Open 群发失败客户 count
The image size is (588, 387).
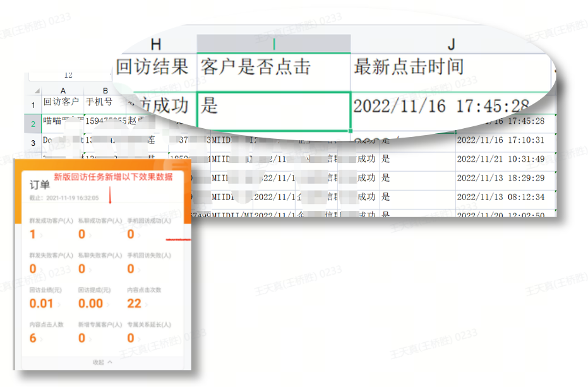[x=33, y=269]
